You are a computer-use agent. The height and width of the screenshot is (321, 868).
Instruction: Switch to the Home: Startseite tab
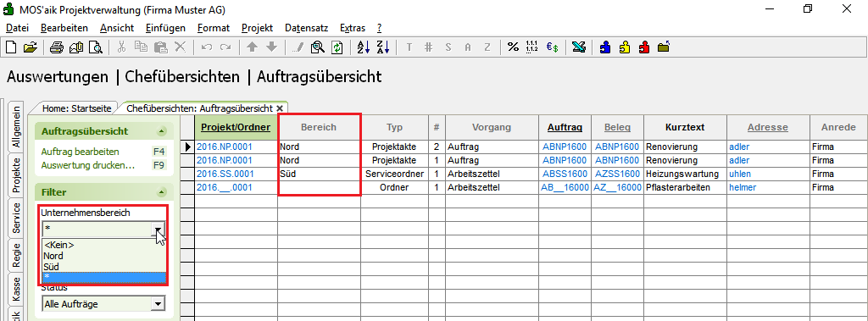76,108
